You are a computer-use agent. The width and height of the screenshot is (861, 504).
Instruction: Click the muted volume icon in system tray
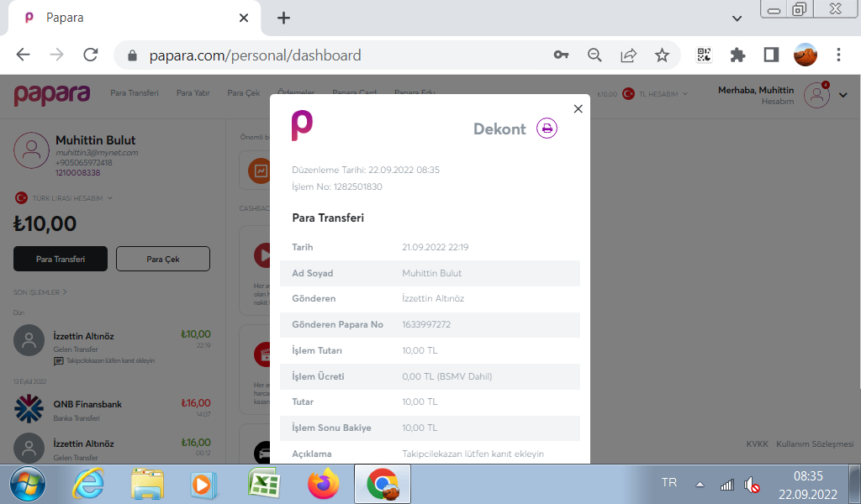click(751, 485)
